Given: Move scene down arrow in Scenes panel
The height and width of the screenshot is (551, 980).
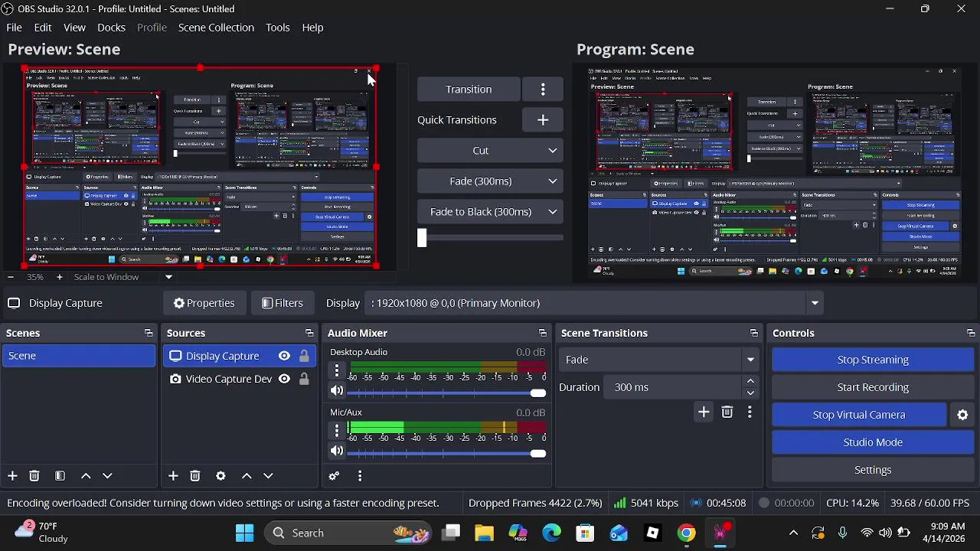Looking at the screenshot, I should (x=107, y=476).
